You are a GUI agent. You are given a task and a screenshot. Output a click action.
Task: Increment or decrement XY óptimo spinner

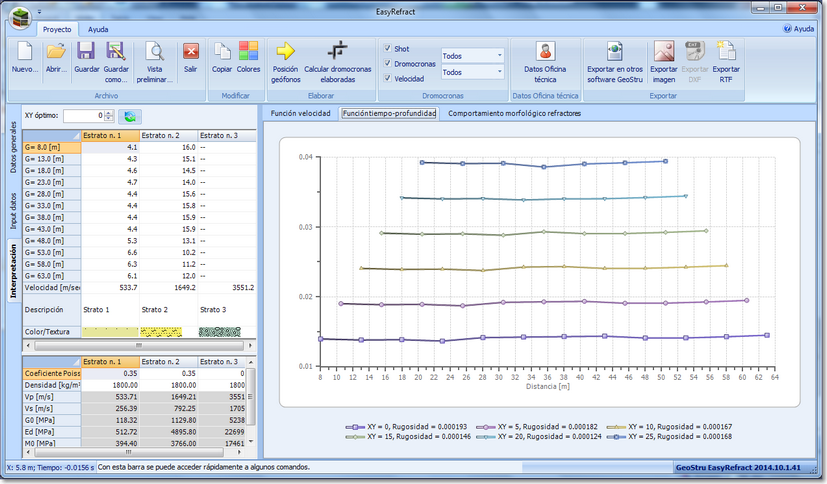point(109,115)
